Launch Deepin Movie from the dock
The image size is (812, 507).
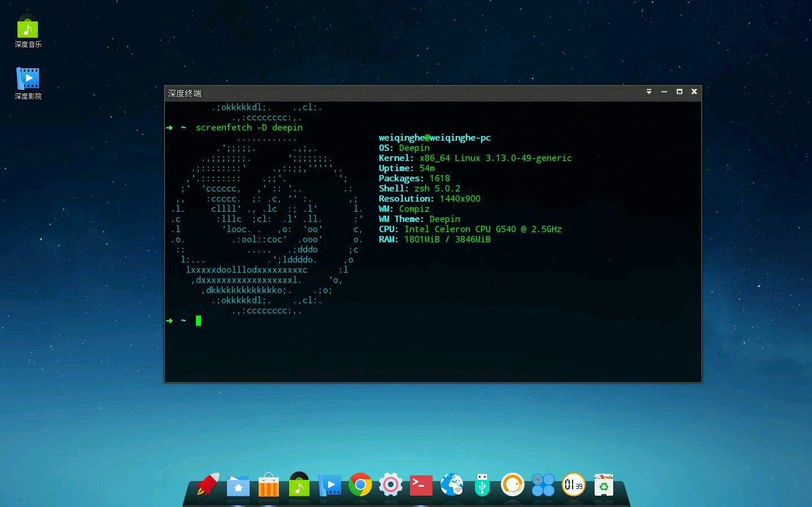330,484
